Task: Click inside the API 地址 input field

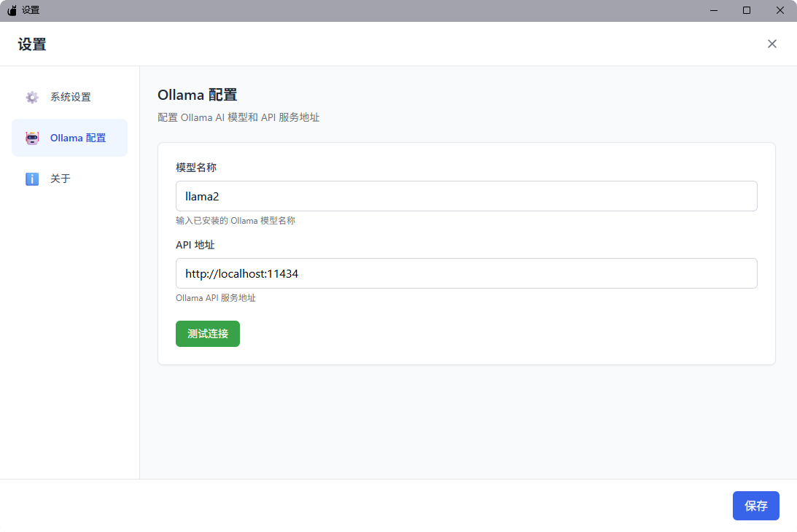Action: (467, 273)
